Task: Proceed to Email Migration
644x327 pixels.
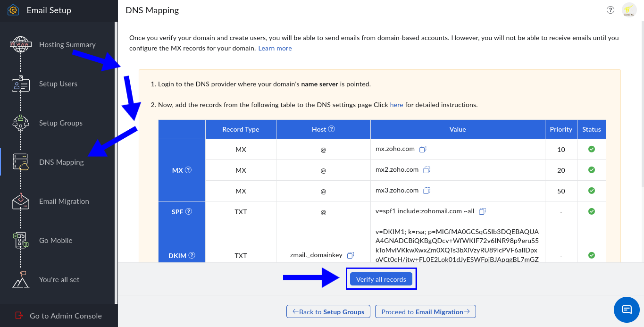Action: click(x=425, y=312)
